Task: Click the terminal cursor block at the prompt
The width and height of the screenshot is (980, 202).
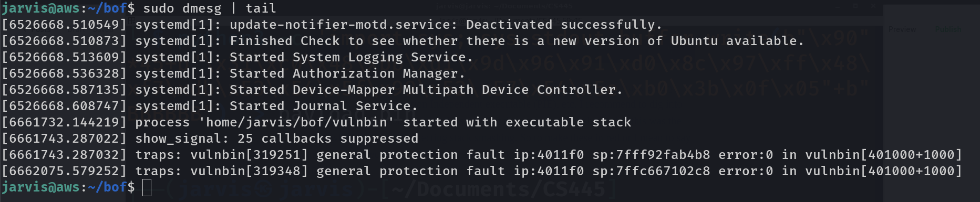Action: [147, 187]
